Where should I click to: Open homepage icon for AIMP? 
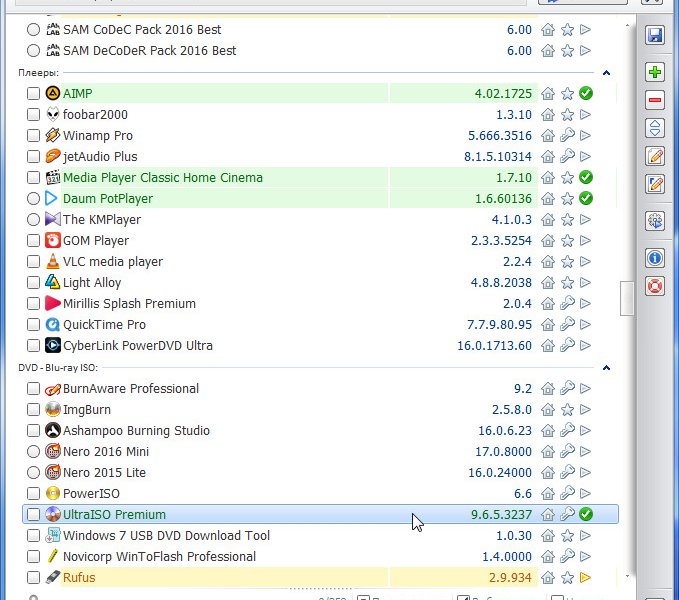548,94
